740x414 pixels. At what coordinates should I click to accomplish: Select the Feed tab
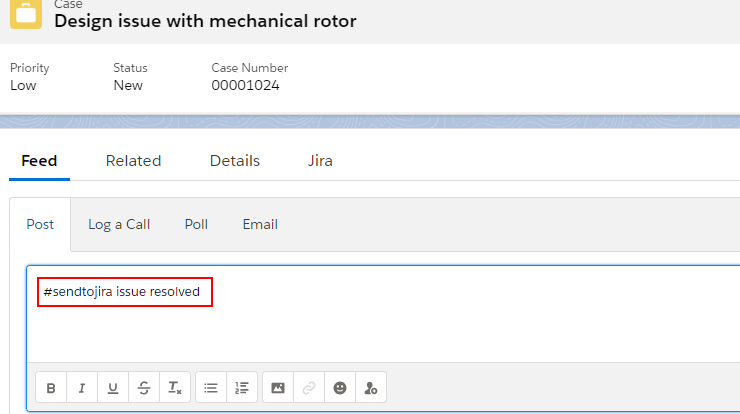(39, 161)
